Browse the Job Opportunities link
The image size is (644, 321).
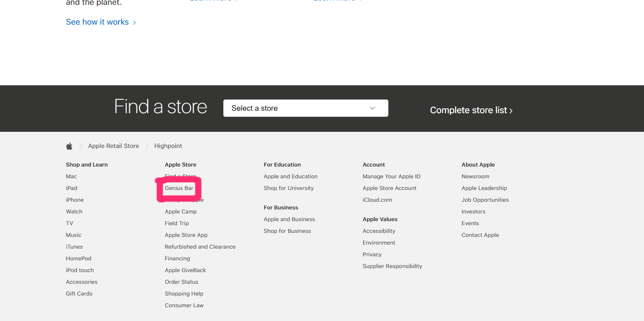485,200
